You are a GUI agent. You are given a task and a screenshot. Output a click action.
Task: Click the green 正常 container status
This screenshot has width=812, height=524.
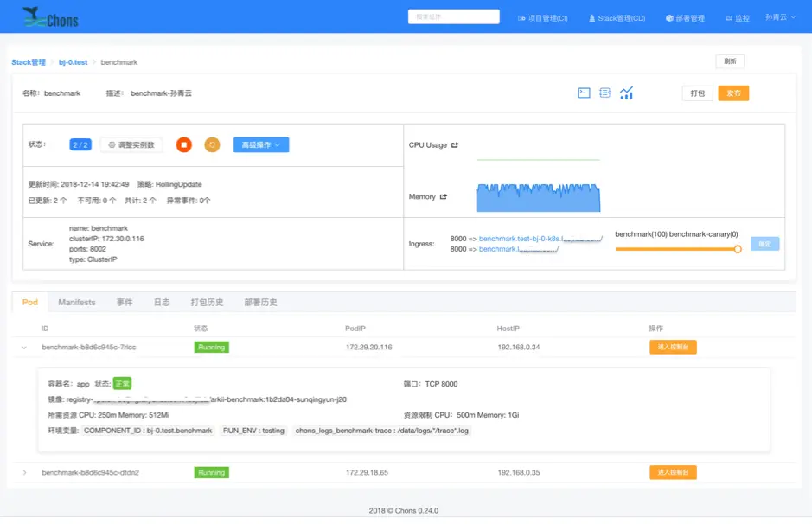pos(122,384)
